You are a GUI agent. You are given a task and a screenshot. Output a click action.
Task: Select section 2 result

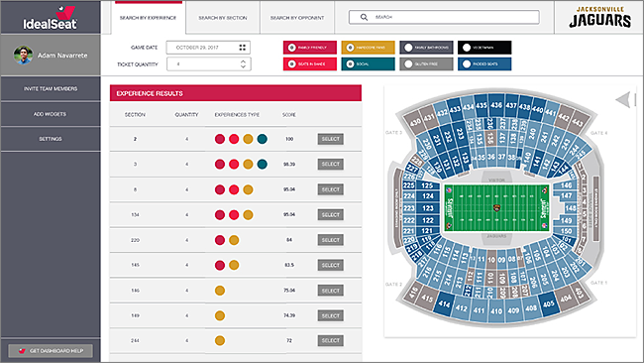[331, 139]
